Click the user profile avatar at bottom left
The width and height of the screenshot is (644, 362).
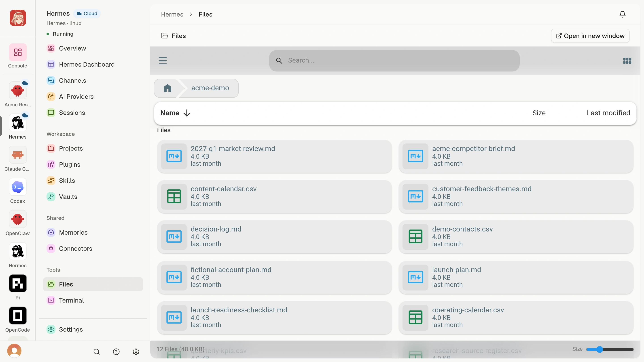click(14, 351)
